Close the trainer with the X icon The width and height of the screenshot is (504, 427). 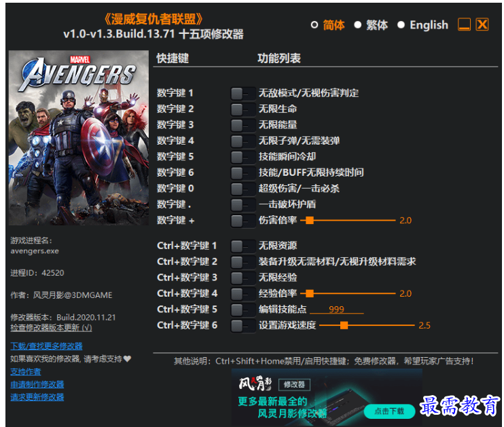point(482,24)
